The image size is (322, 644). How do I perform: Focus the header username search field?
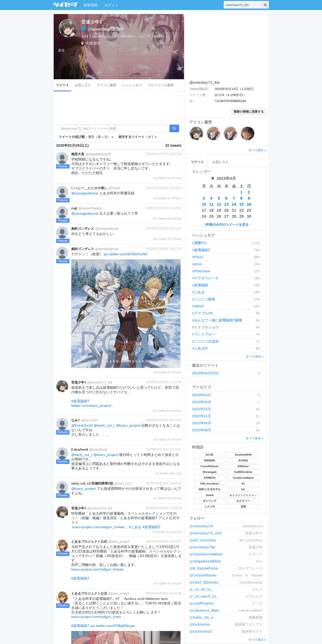pyautogui.click(x=243, y=5)
